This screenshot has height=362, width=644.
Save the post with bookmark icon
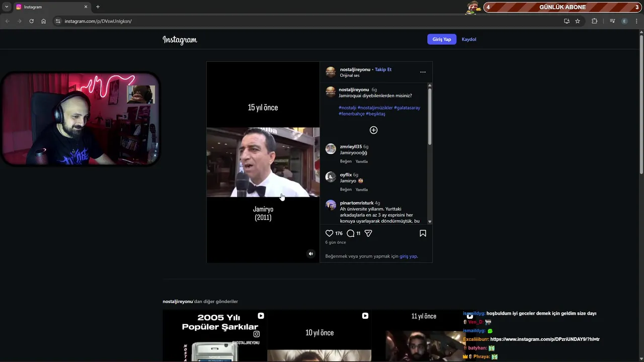tap(423, 233)
